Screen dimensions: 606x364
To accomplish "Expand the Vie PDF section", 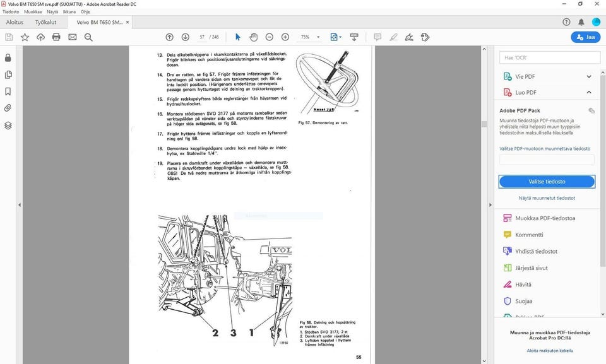I will coord(589,76).
